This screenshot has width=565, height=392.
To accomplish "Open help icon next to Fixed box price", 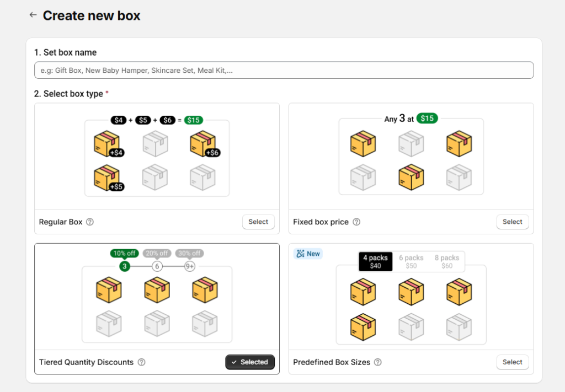I will click(x=356, y=222).
